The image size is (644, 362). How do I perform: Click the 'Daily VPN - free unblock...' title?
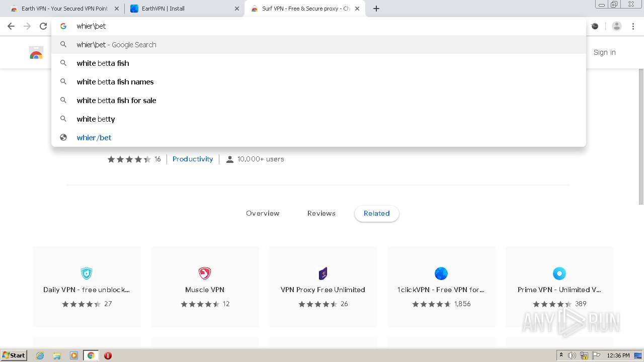click(87, 290)
